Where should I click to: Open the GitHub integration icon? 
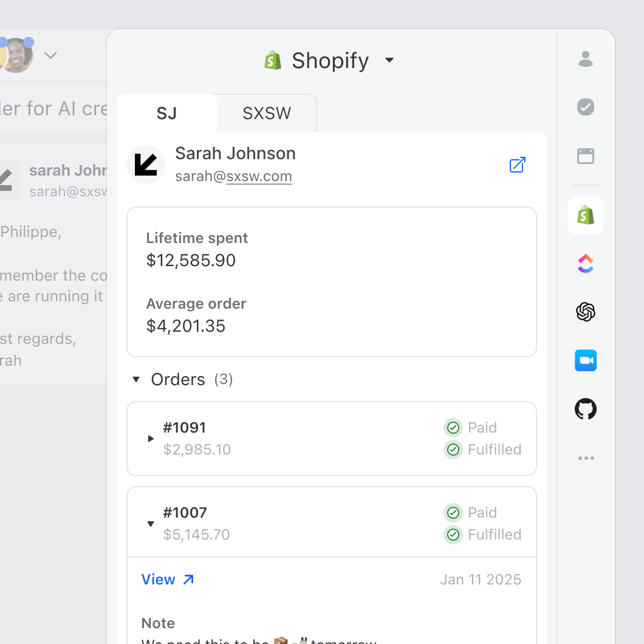586,409
